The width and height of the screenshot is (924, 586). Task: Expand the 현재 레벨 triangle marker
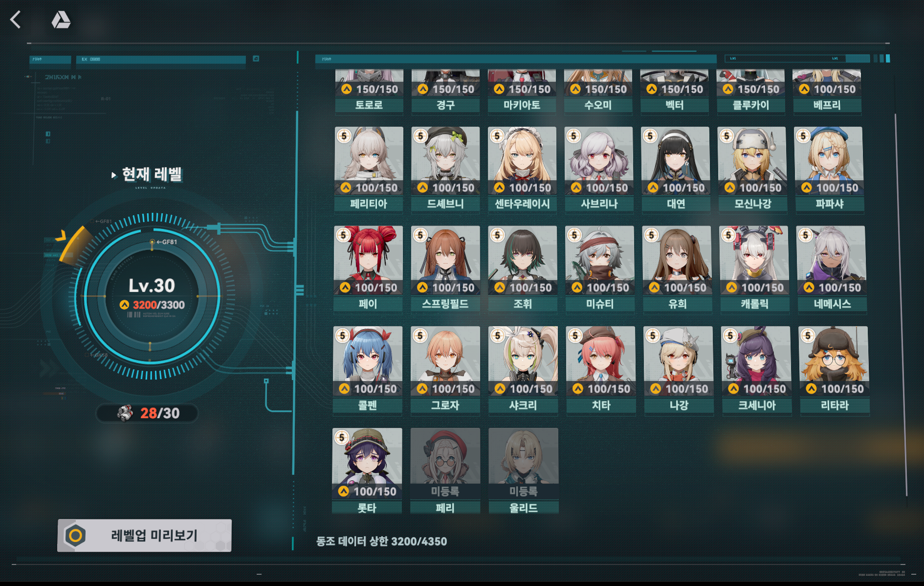(x=113, y=175)
